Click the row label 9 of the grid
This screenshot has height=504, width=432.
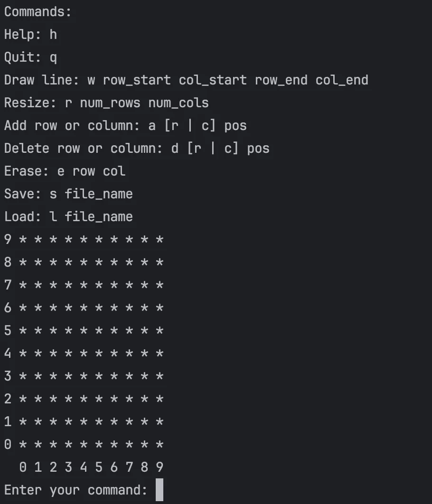(x=8, y=239)
